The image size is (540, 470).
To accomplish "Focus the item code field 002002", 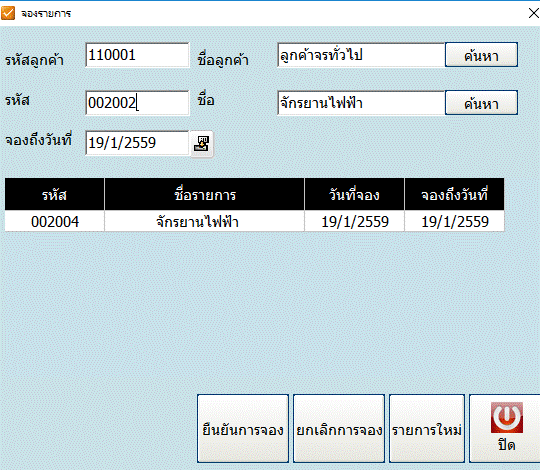I will tap(137, 103).
